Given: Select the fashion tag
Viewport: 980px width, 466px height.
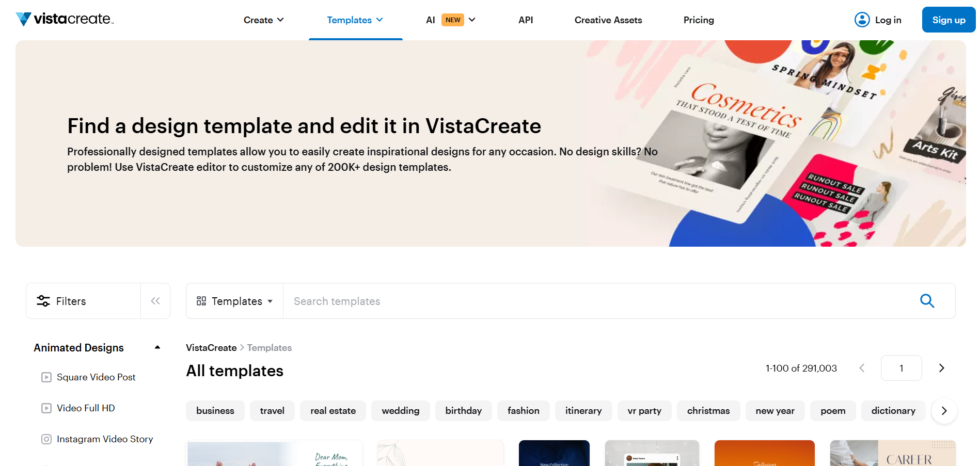Looking at the screenshot, I should point(524,411).
